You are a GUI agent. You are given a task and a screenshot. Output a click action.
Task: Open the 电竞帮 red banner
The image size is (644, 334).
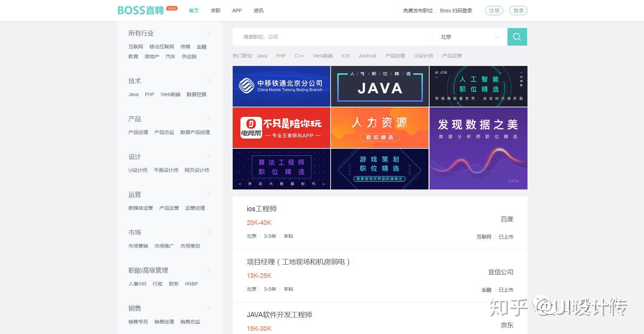click(281, 128)
